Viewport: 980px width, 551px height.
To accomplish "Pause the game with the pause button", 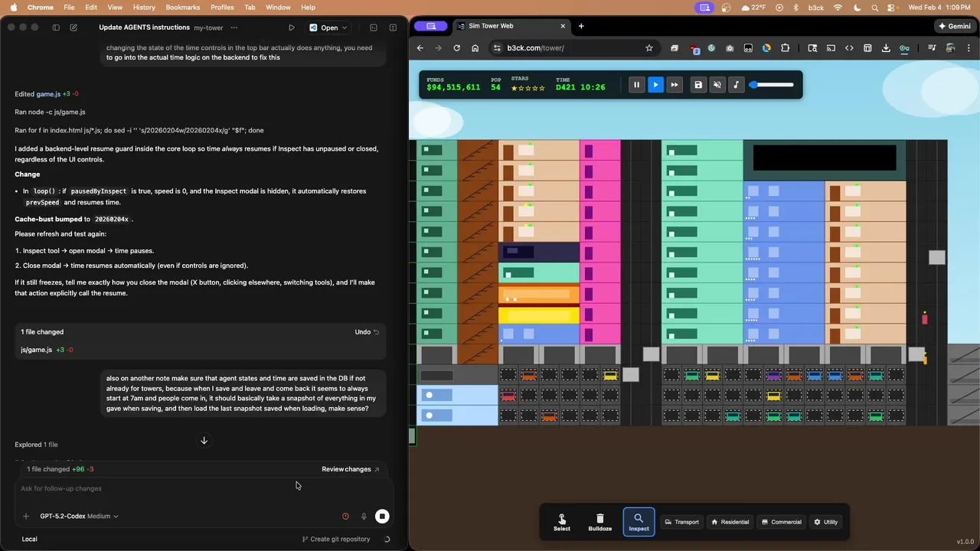I will [636, 85].
